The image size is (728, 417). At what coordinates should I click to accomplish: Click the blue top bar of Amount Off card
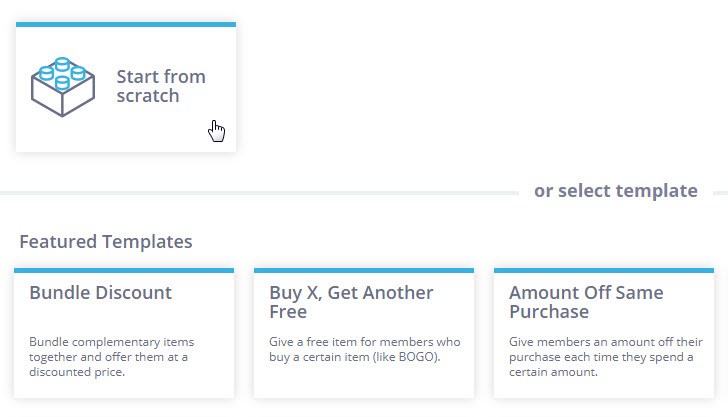pyautogui.click(x=604, y=270)
